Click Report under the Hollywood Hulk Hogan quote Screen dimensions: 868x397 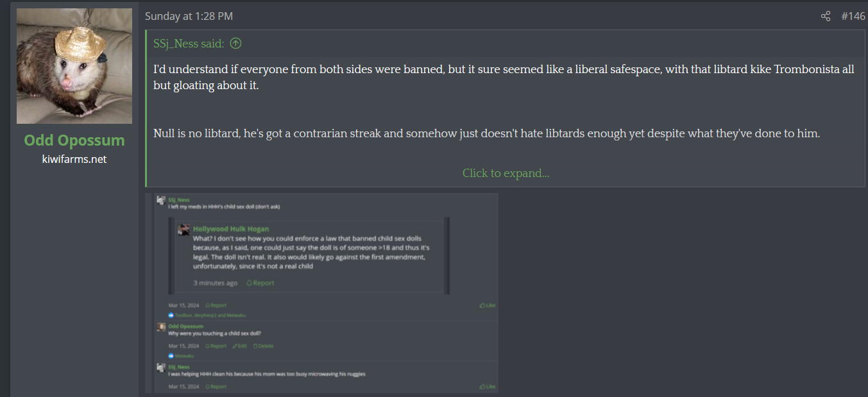point(260,283)
